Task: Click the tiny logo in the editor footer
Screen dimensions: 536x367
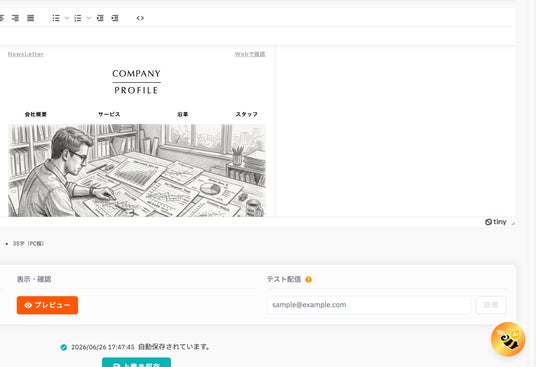Action: (495, 222)
